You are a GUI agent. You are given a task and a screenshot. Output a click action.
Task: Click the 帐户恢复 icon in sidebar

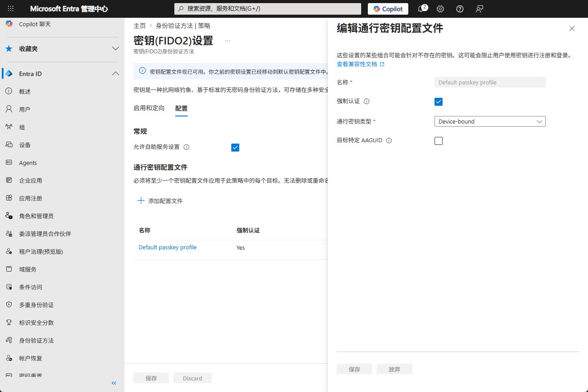point(9,358)
